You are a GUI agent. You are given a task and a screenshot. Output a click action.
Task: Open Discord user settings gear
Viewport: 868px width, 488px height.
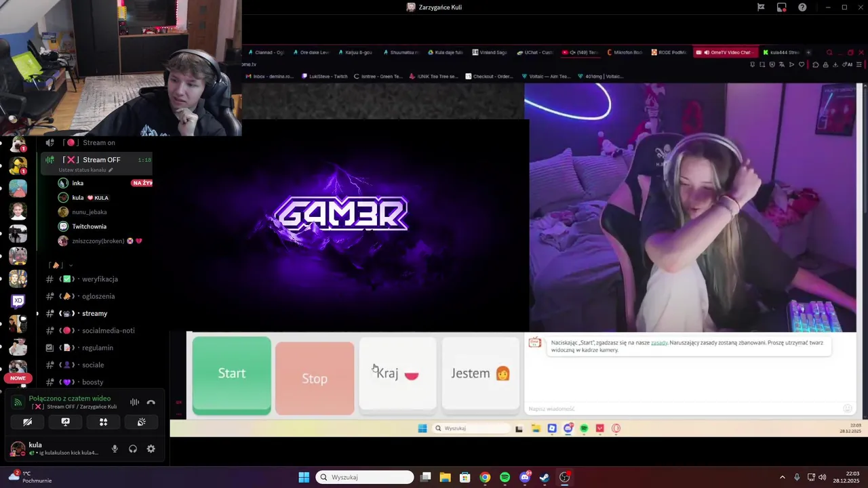pyautogui.click(x=151, y=449)
